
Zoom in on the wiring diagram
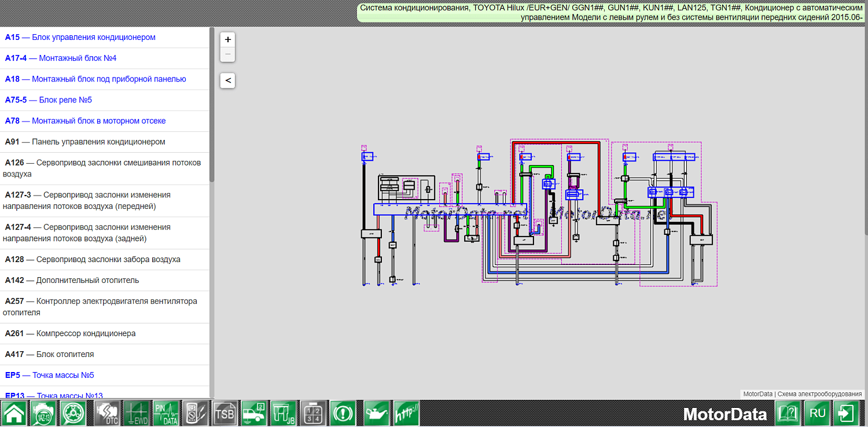pyautogui.click(x=228, y=39)
